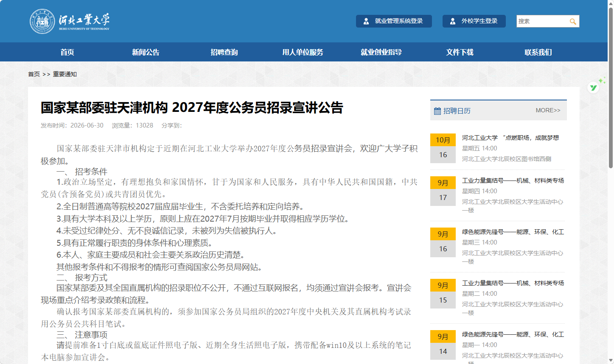The width and height of the screenshot is (614, 364).
Task: Focus the 搜索 input field
Action: [542, 21]
